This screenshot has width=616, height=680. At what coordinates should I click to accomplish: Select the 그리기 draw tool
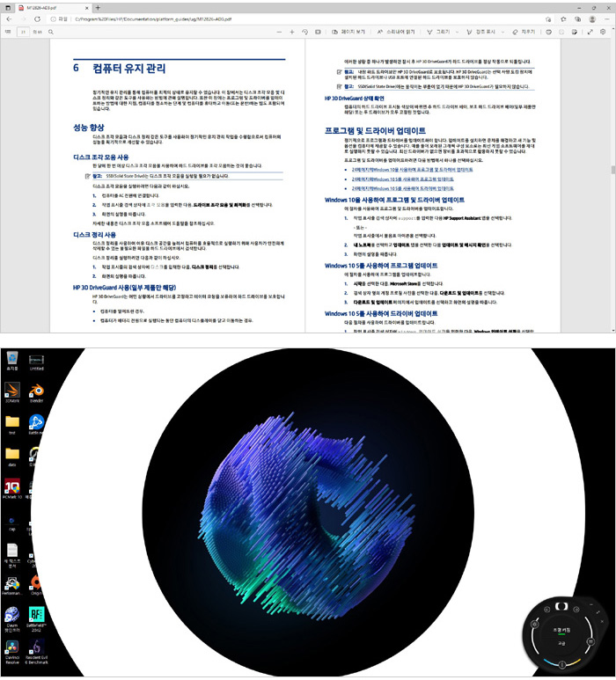pos(438,32)
